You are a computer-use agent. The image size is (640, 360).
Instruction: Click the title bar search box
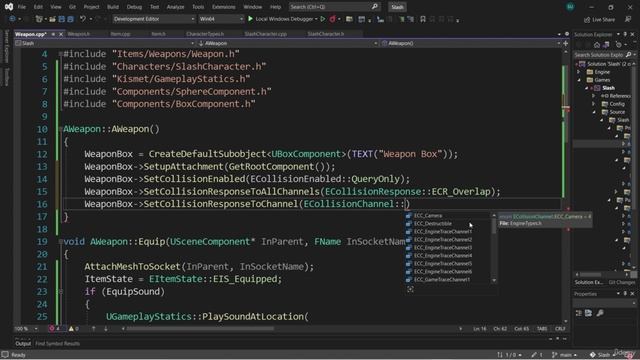point(334,7)
